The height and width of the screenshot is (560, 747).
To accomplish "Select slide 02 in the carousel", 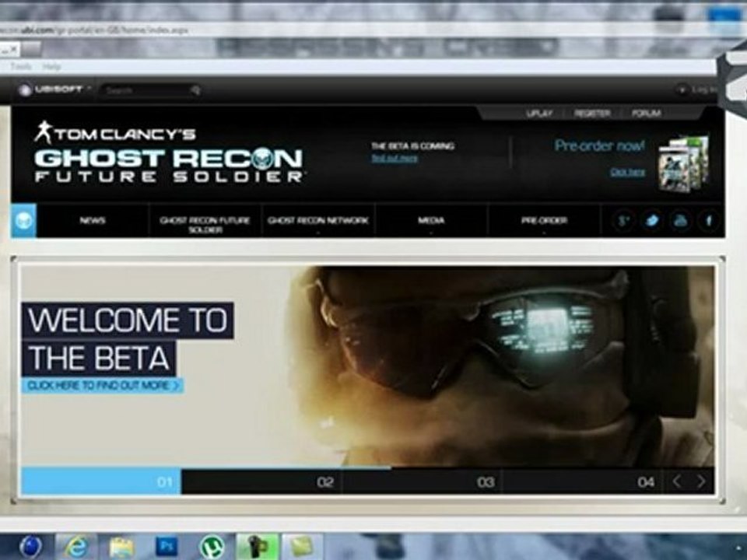I will tap(261, 482).
